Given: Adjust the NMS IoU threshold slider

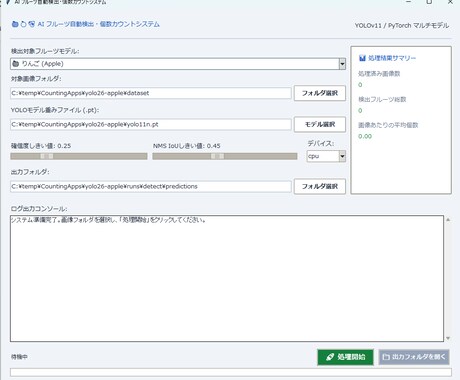Looking at the screenshot, I should pos(225,156).
